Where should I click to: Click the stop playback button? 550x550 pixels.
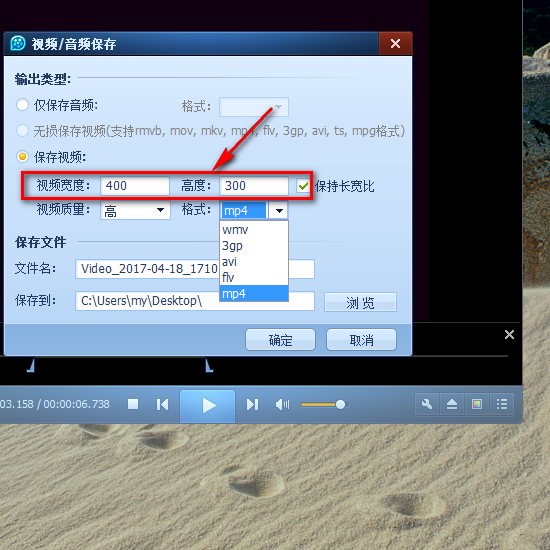(133, 404)
